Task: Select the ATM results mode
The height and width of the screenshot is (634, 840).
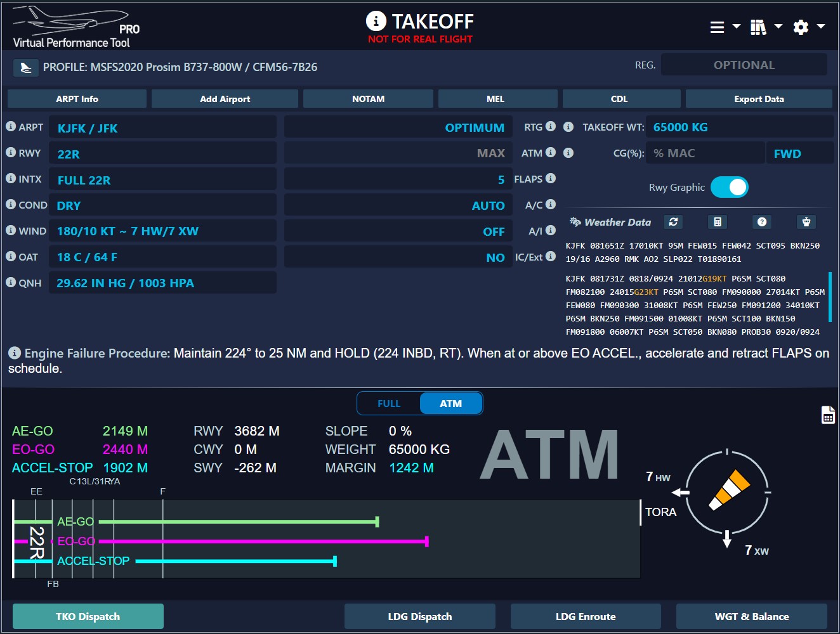Action: [450, 404]
